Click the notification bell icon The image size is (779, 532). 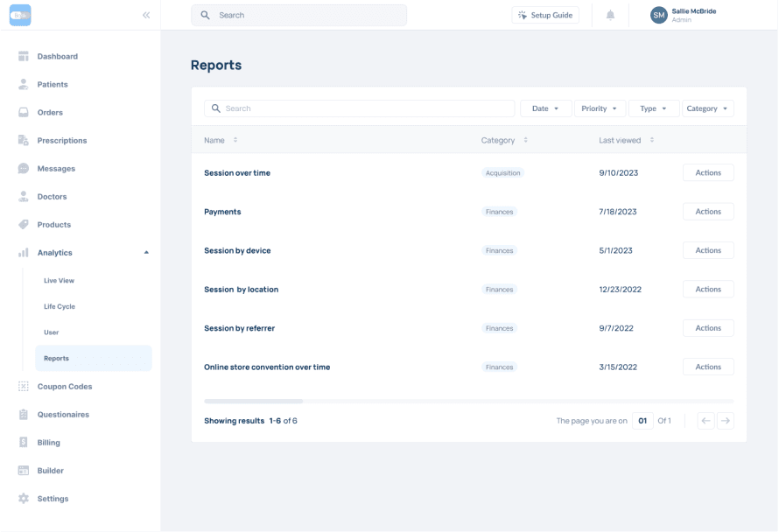tap(610, 15)
